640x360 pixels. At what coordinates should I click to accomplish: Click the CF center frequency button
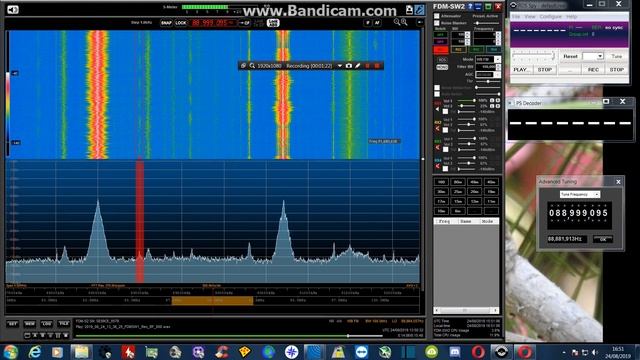coord(244,23)
